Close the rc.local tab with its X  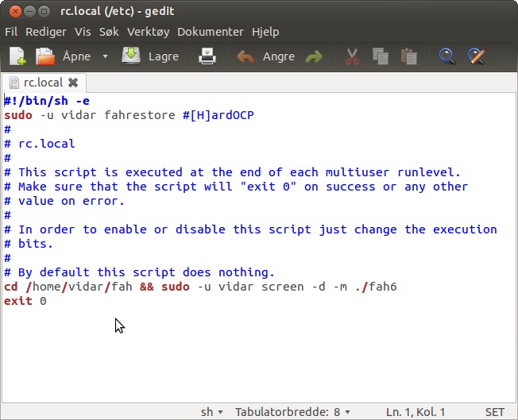(73, 83)
